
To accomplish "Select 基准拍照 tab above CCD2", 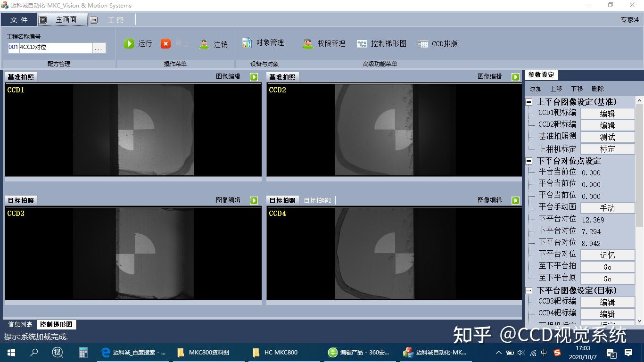I will [x=282, y=77].
